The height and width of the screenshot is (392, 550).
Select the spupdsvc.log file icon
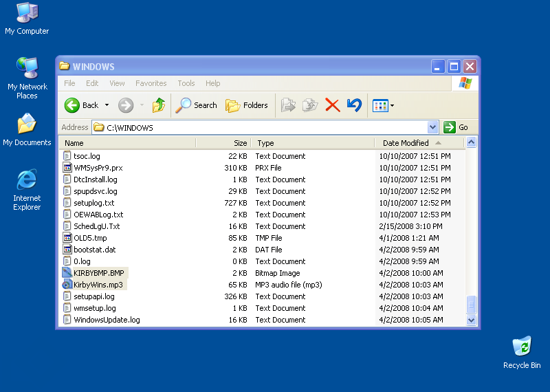pos(67,191)
